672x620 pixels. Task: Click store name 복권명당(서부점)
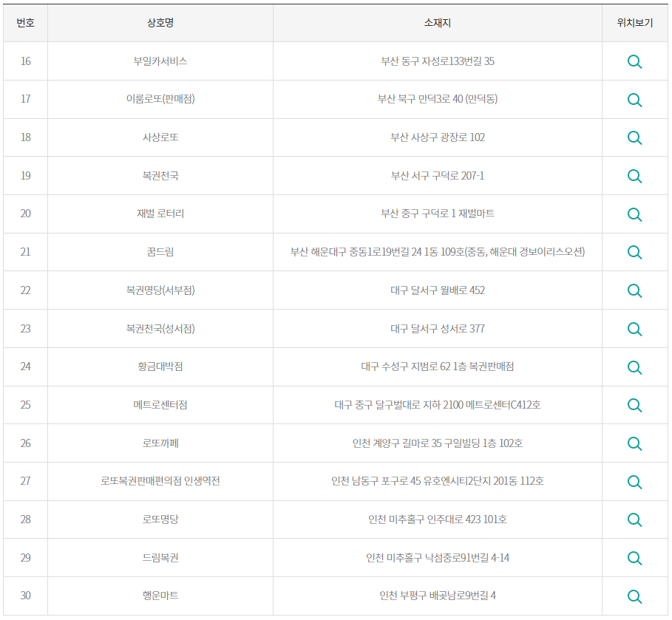pyautogui.click(x=160, y=290)
